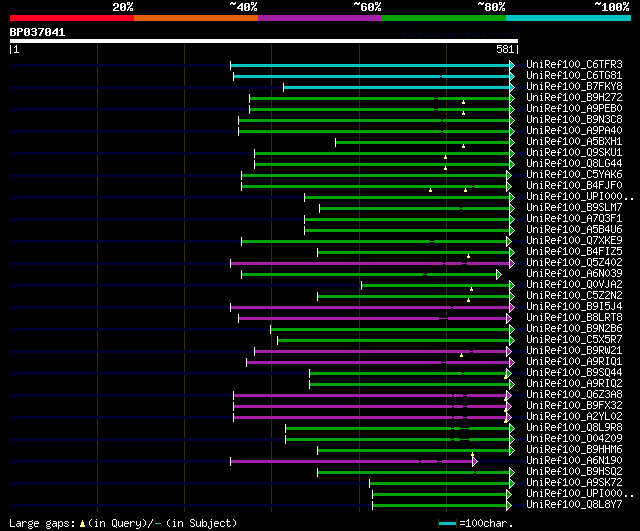
Task: Click the UniRef100_A5BXH1 text
Action: coord(574,142)
